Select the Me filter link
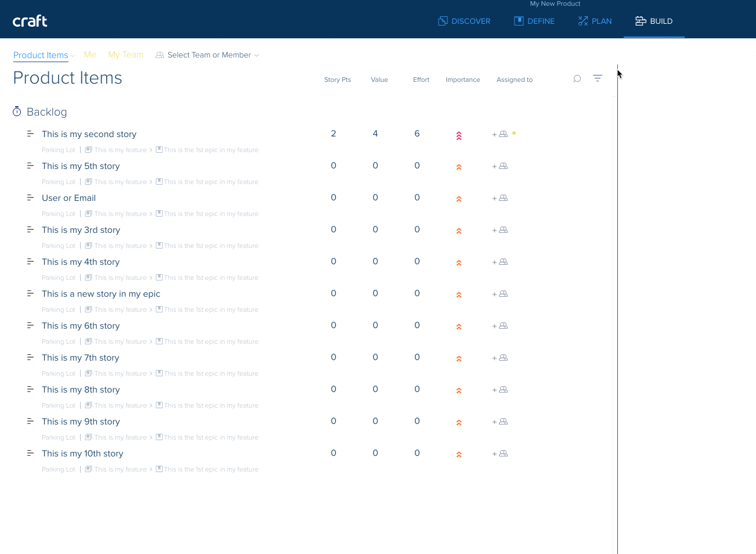Image resolution: width=756 pixels, height=554 pixels. pos(90,55)
